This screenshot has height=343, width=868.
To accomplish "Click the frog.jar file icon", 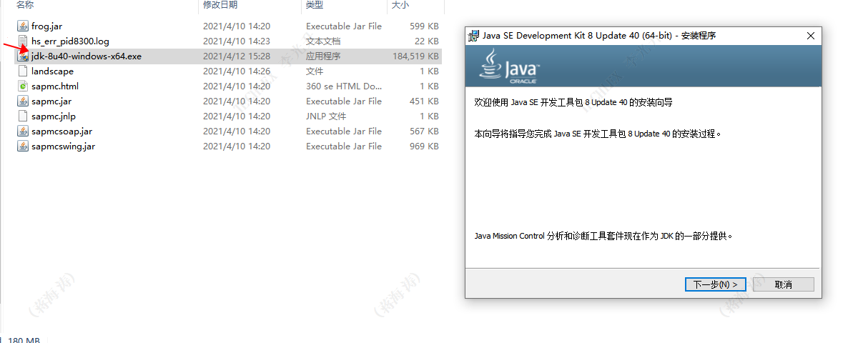I will pos(23,26).
